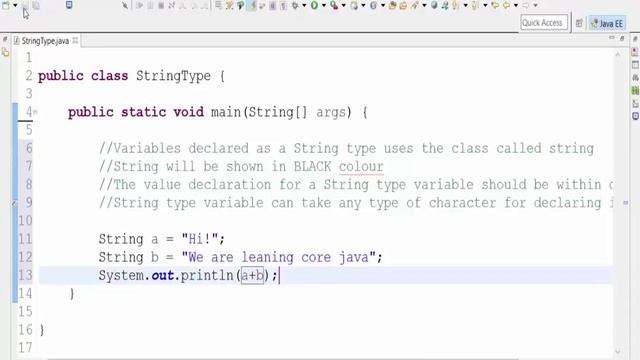The width and height of the screenshot is (640, 360).
Task: Focus the Quick Access search field
Action: (x=544, y=23)
